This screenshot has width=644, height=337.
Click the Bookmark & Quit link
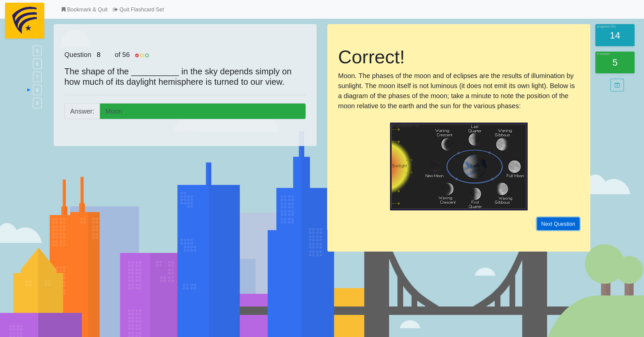pyautogui.click(x=85, y=9)
